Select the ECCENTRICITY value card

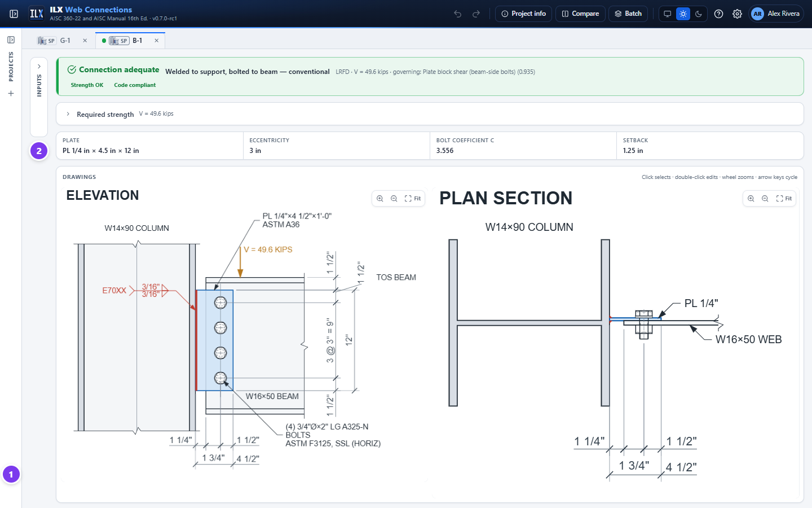336,146
